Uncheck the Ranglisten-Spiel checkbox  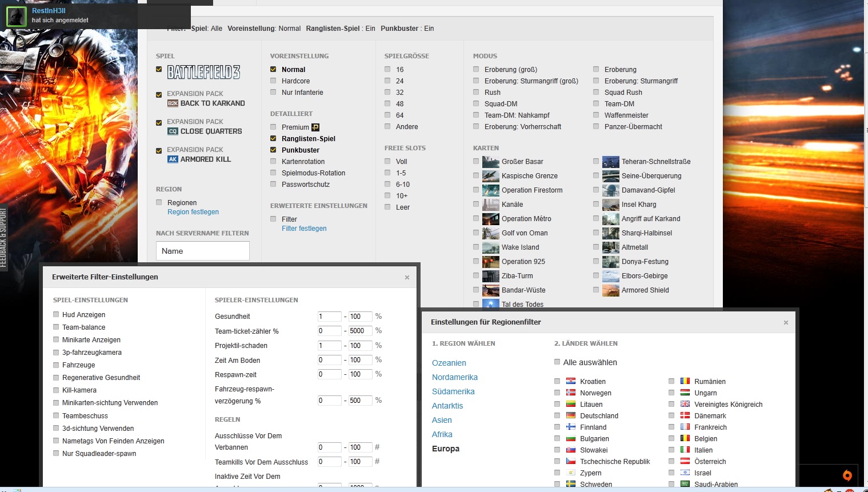273,138
